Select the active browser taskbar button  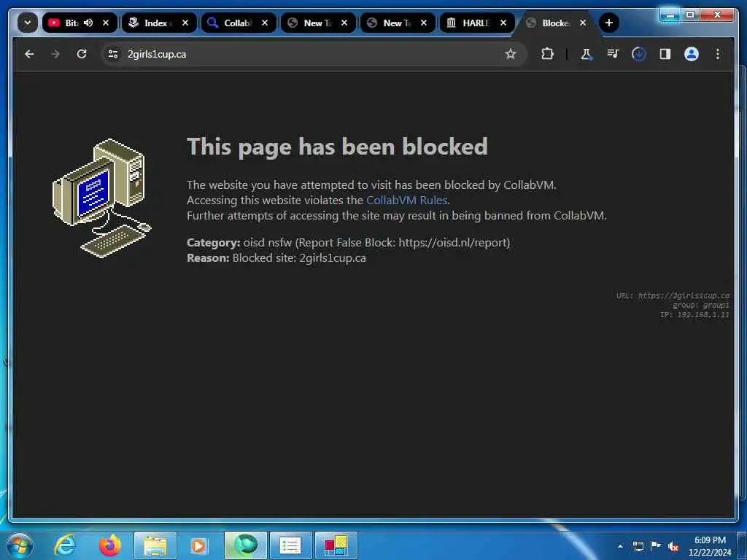[245, 545]
